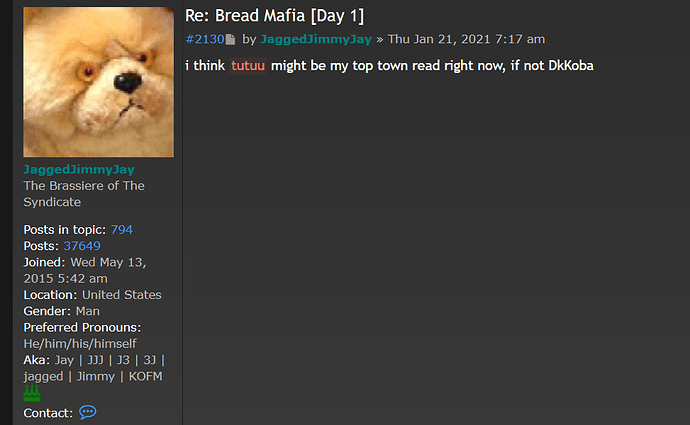Open JaggedJimmyJay profile from post byline
Viewport: 690px width, 425px height.
[x=316, y=39]
